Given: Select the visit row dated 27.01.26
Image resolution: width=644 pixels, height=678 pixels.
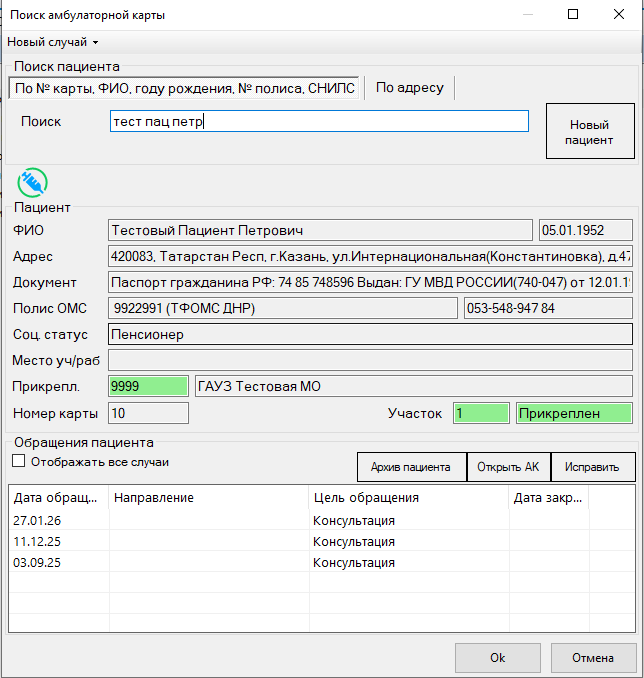Looking at the screenshot, I should [x=321, y=520].
